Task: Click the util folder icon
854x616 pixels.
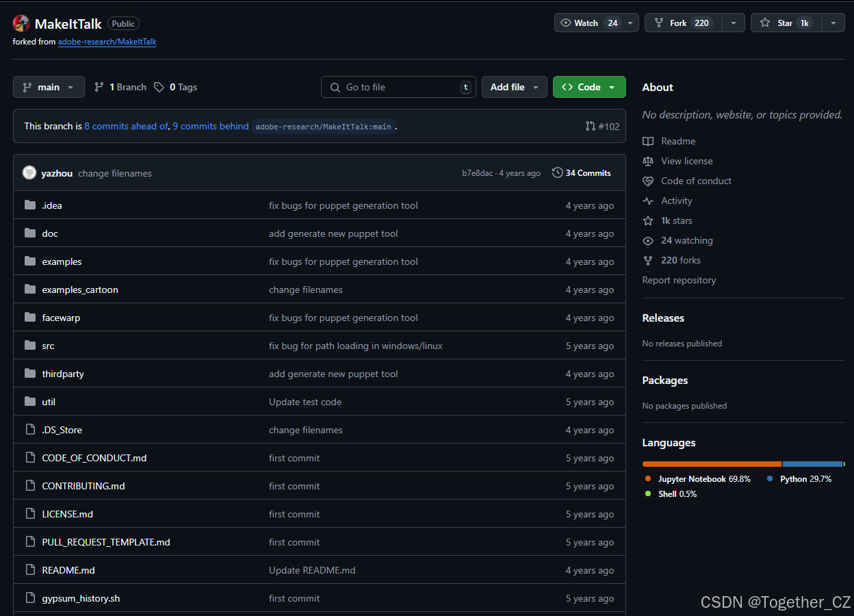Action: click(x=29, y=402)
